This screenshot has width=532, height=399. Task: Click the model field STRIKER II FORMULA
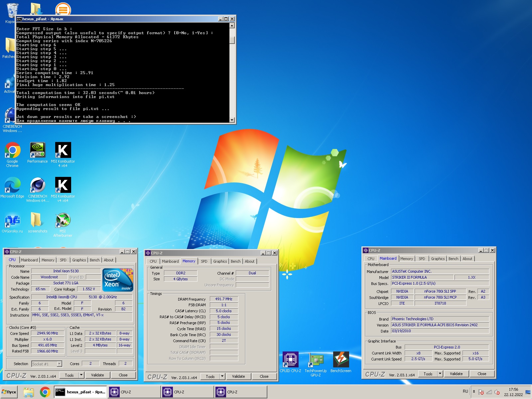(422, 277)
